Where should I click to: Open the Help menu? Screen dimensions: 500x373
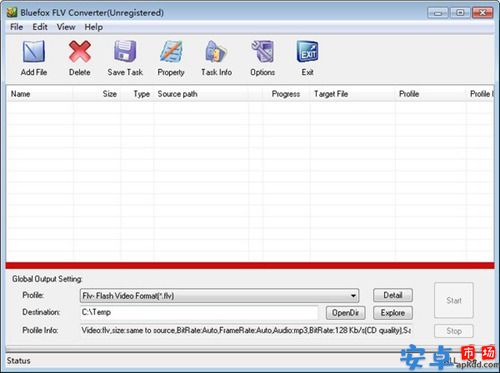click(x=93, y=27)
